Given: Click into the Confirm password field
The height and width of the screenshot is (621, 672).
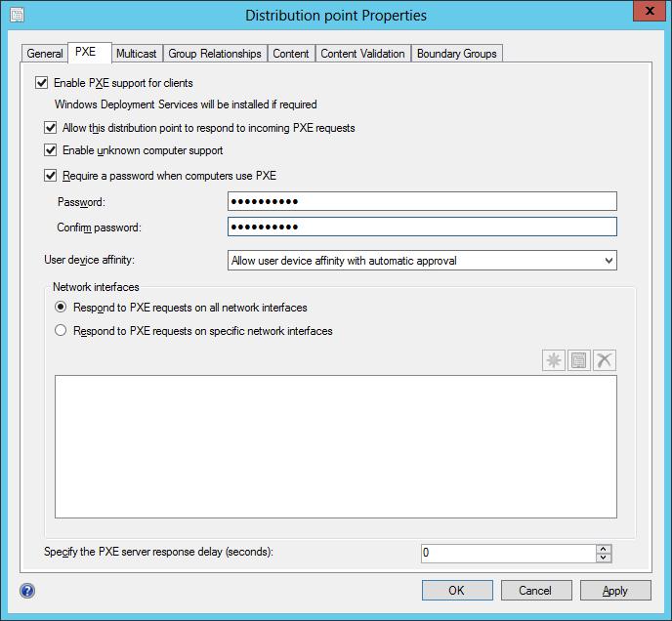Looking at the screenshot, I should [x=422, y=227].
